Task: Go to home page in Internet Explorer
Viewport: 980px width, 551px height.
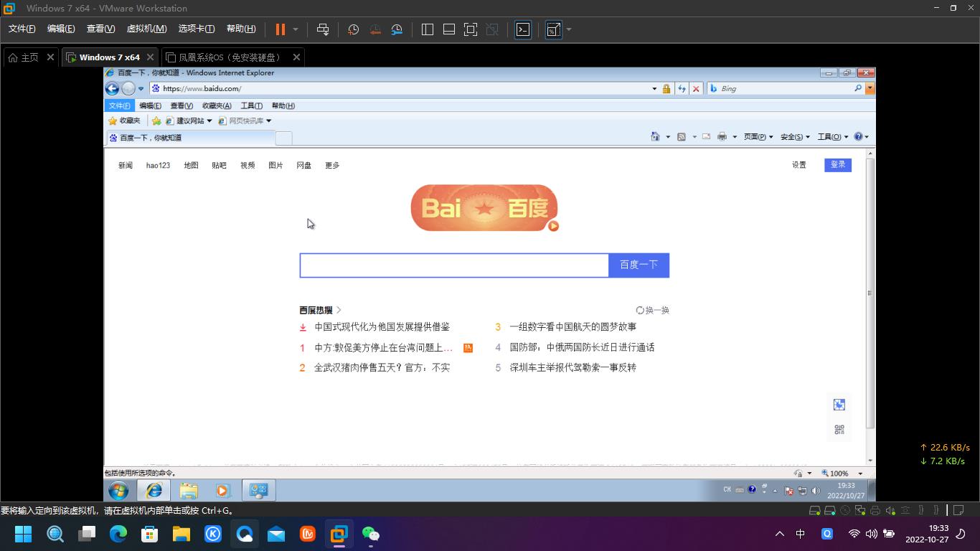Action: (x=654, y=136)
